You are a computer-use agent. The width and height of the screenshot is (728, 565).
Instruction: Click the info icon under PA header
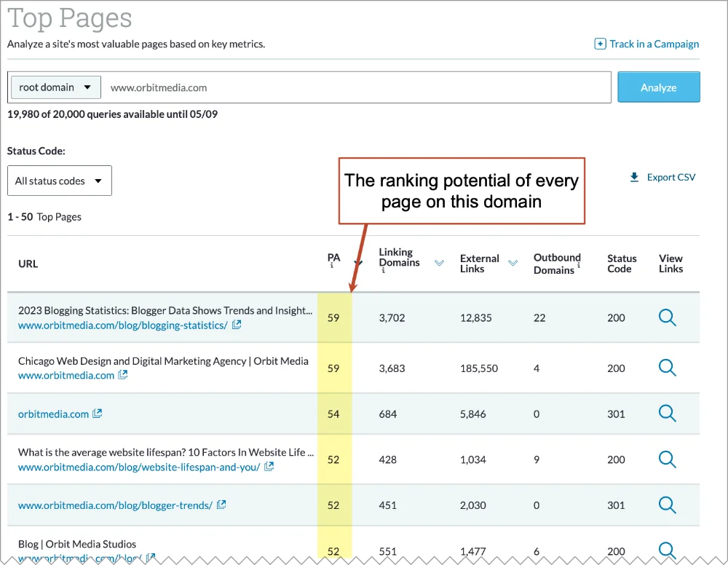pyautogui.click(x=331, y=266)
